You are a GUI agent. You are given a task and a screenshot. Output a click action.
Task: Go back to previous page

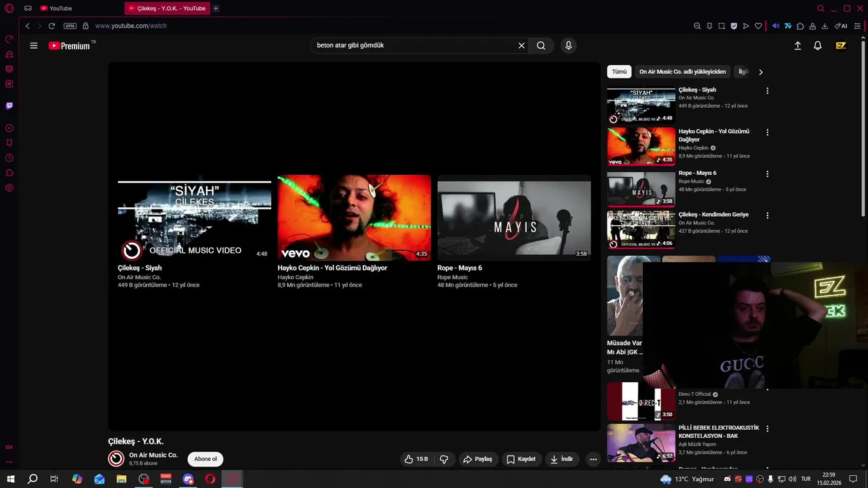pos(27,26)
